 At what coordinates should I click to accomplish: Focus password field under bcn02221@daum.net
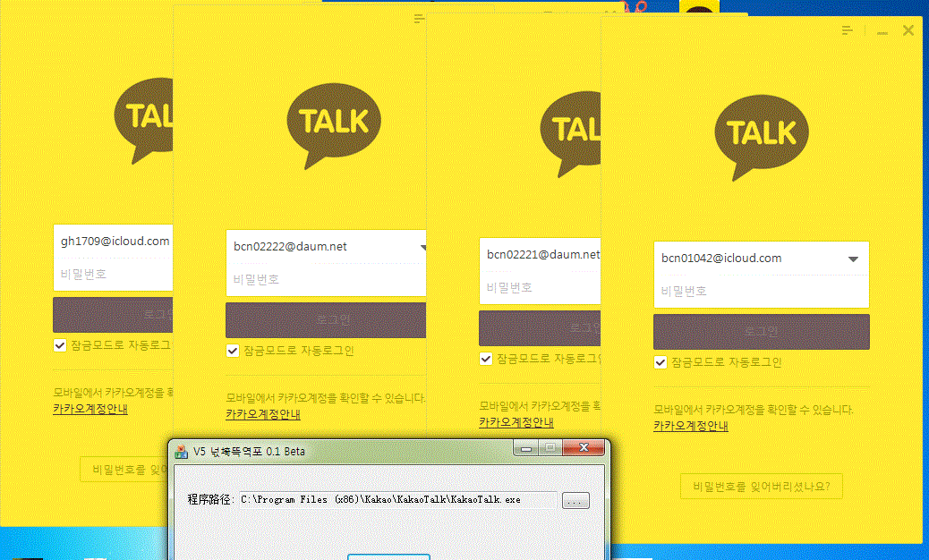coord(540,288)
